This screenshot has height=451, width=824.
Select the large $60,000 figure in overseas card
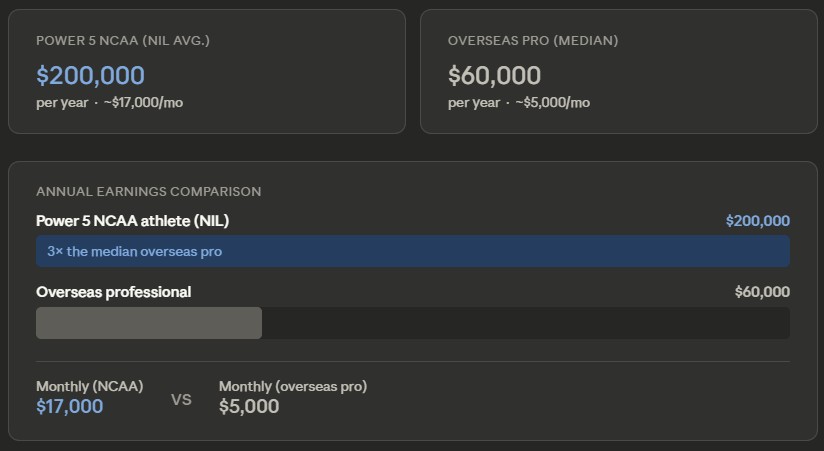coord(494,75)
